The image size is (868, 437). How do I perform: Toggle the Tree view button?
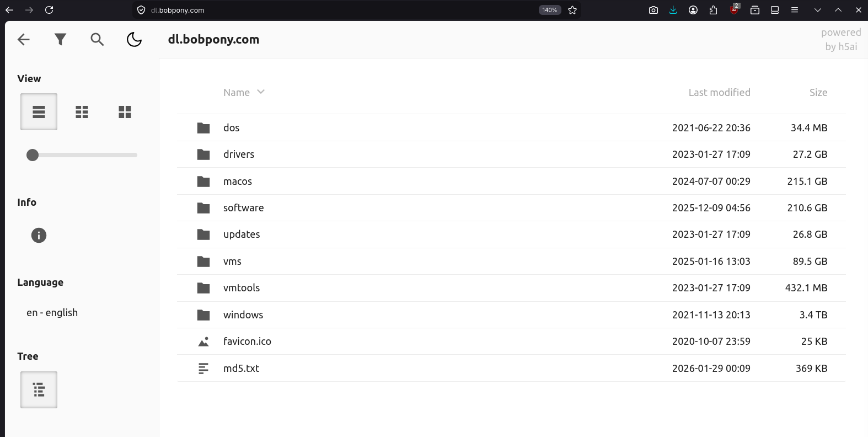coord(39,390)
